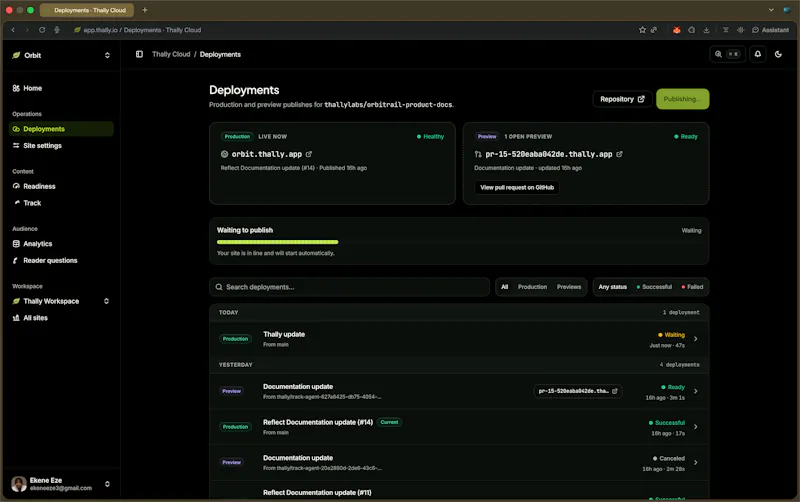This screenshot has width=800, height=502.
Task: Open a new browser tab
Action: tap(145, 10)
